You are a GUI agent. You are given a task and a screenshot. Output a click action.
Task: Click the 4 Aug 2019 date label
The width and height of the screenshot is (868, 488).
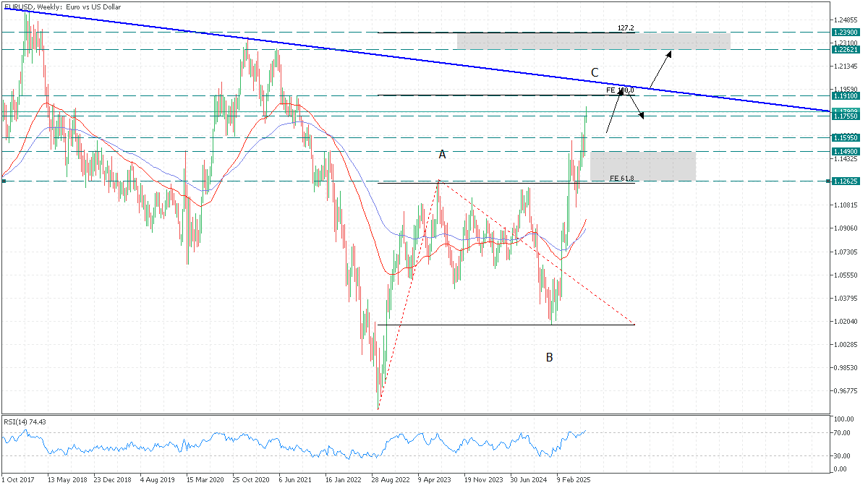[158, 479]
